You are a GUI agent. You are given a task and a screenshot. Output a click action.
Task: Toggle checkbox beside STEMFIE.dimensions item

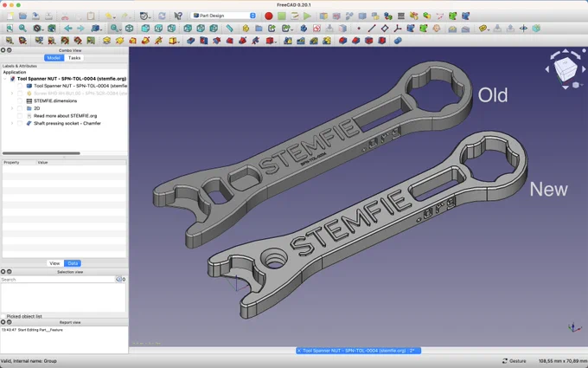coord(20,100)
